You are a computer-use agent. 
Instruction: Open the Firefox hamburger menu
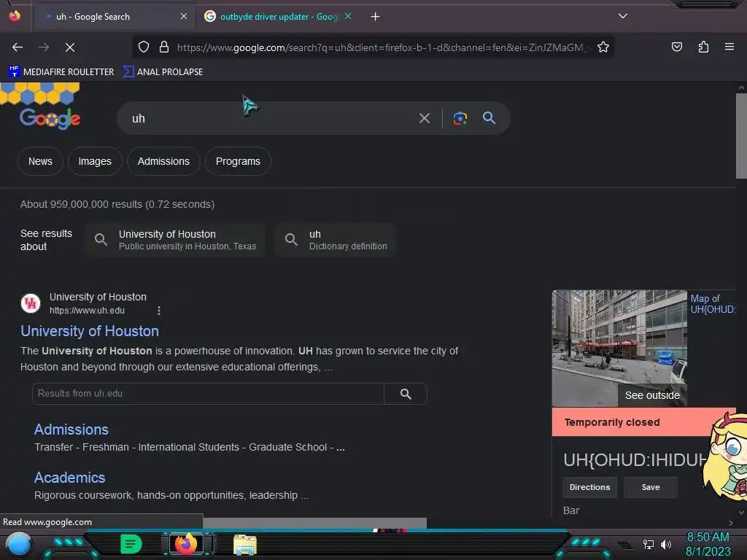click(x=729, y=47)
